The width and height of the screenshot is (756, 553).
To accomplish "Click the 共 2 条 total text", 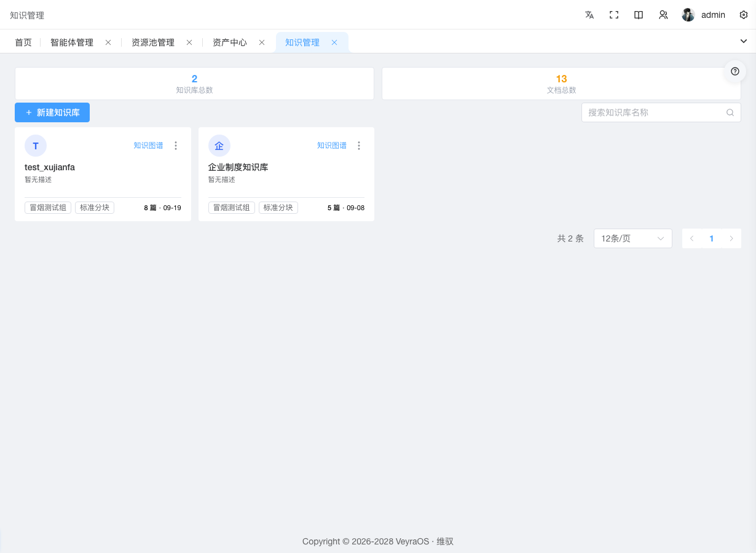I will point(570,238).
